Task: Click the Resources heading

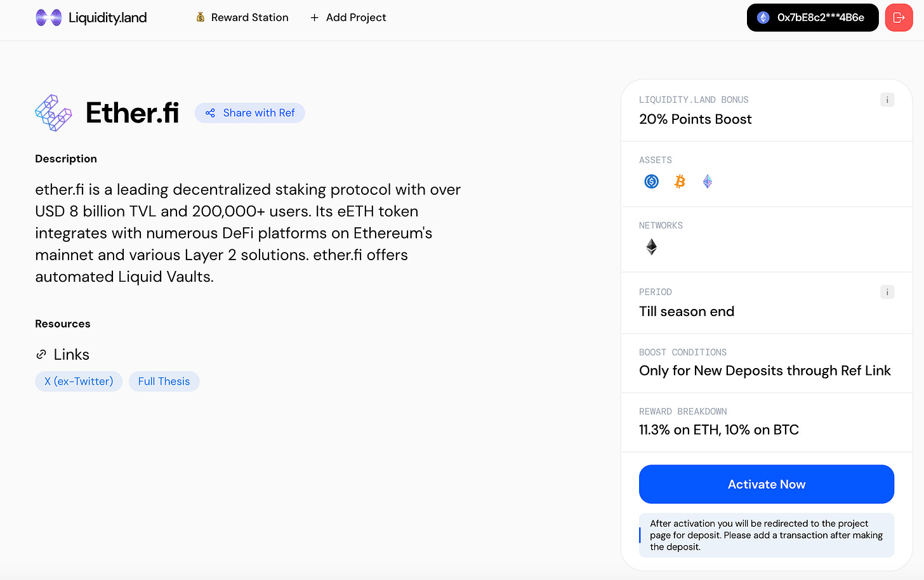Action: [63, 324]
